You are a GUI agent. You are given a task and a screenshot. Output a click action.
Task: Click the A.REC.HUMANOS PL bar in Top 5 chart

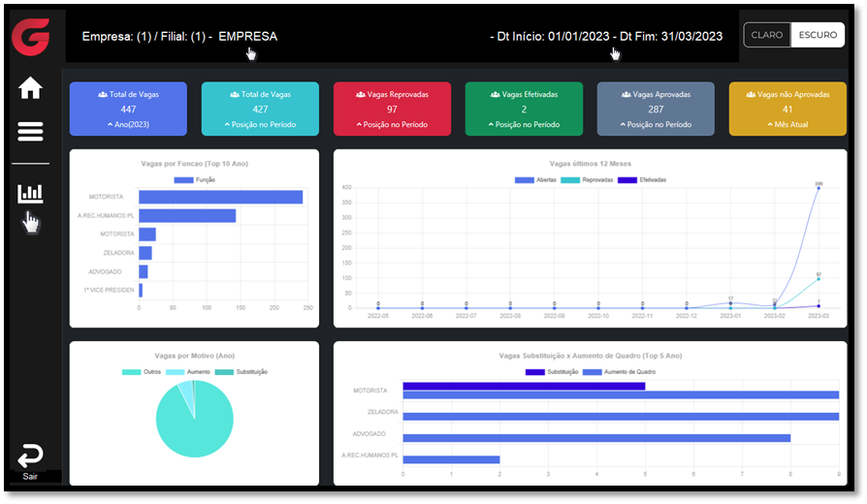tap(451, 459)
